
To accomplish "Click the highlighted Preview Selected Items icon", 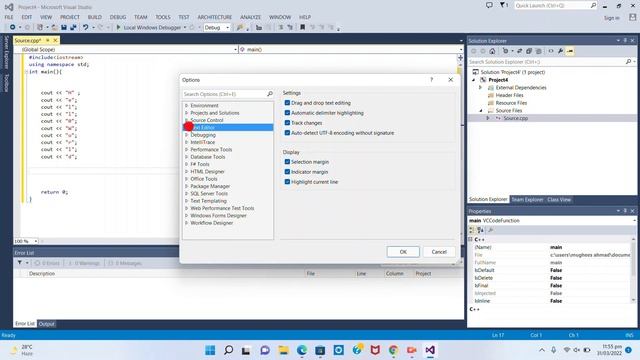I will click(x=570, y=51).
